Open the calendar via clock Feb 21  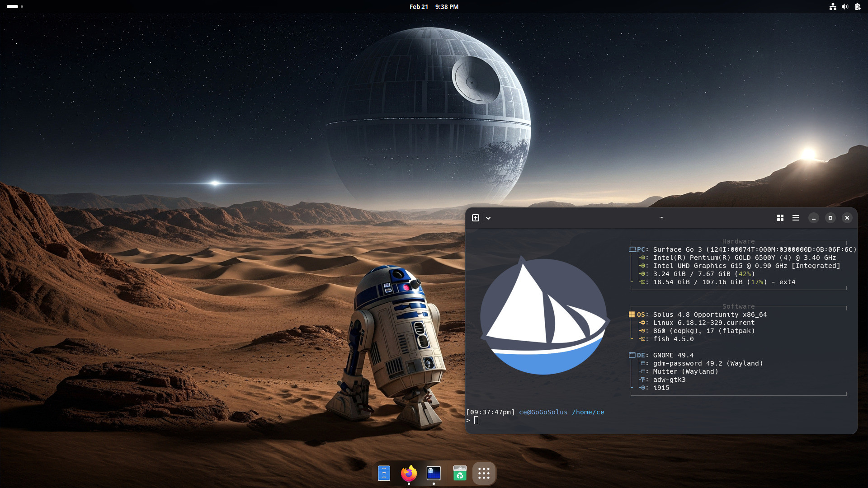(x=434, y=7)
